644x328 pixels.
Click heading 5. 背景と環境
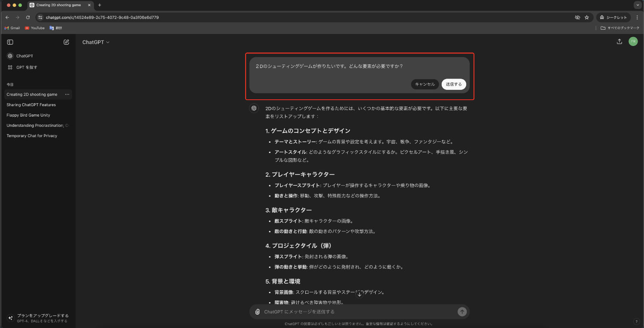point(283,282)
